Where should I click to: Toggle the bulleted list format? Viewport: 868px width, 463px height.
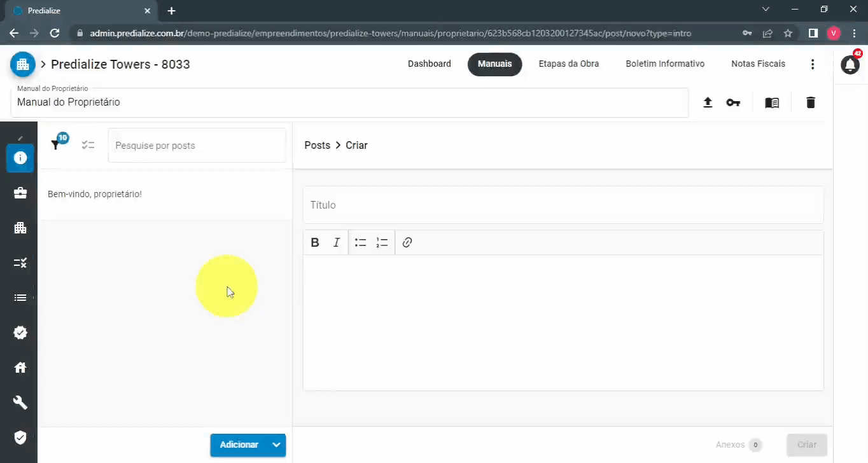click(361, 242)
